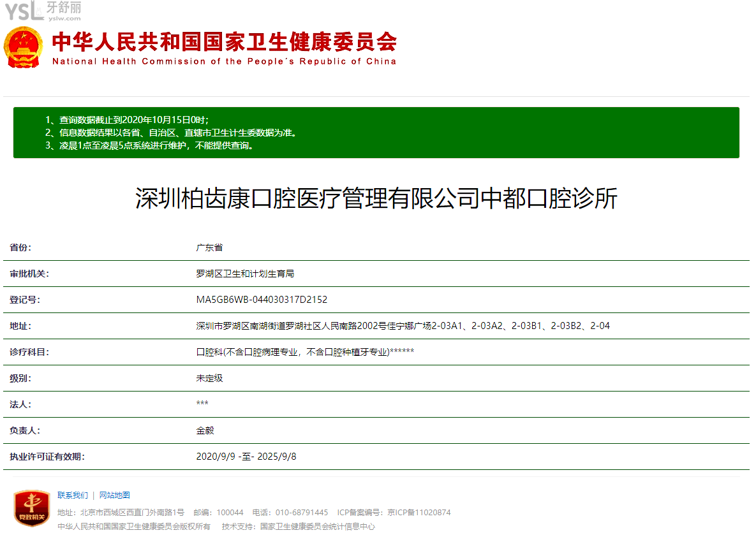Select validity period 2020/9/9 -至- 2025/9/8

tap(246, 457)
